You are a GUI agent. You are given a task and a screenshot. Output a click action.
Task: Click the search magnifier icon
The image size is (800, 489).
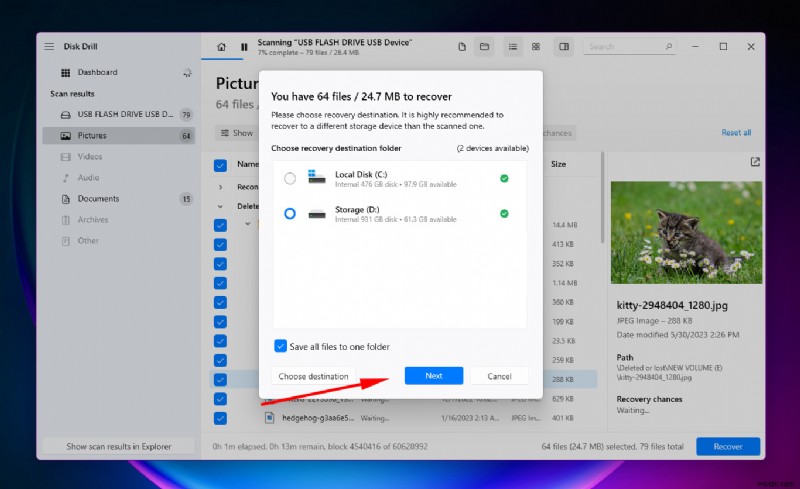pyautogui.click(x=669, y=46)
